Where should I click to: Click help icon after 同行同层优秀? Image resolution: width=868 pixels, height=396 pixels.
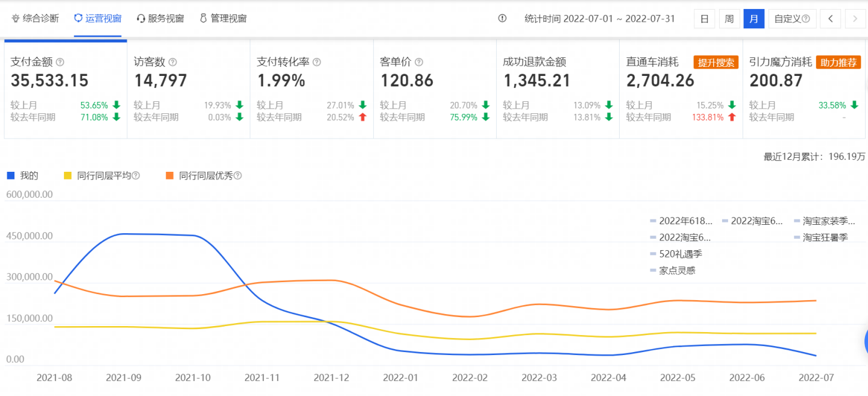[x=237, y=175]
